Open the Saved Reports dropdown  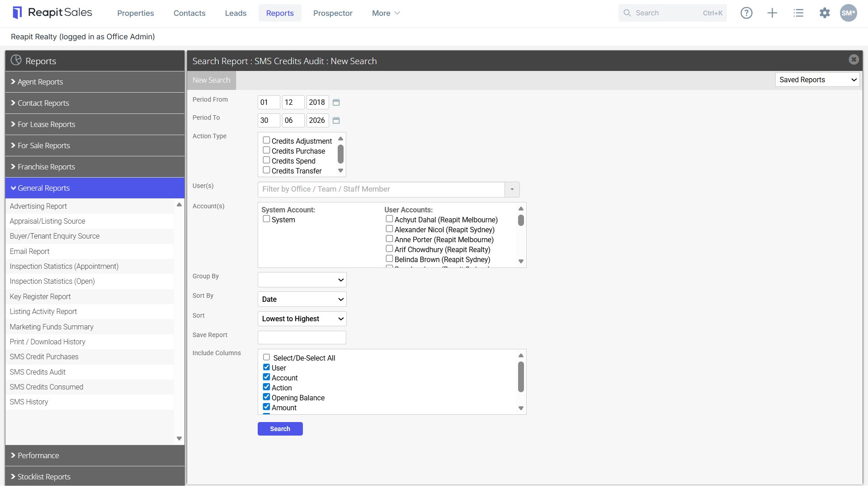pos(817,80)
